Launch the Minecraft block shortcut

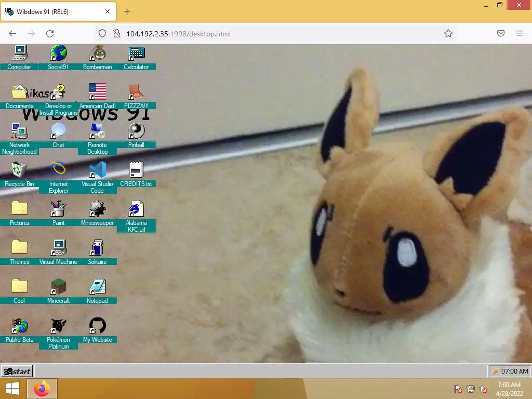tap(58, 291)
